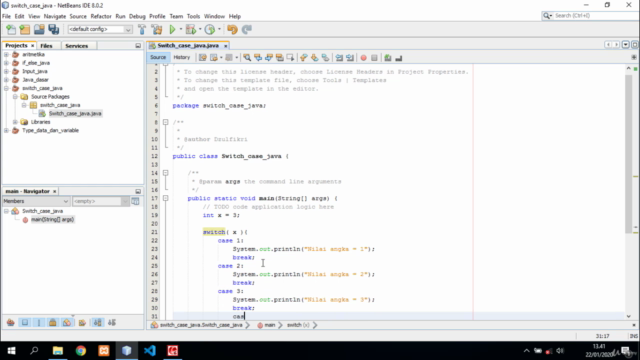Collapse main method fold at line 17
The width and height of the screenshot is (640, 360).
tap(165, 198)
